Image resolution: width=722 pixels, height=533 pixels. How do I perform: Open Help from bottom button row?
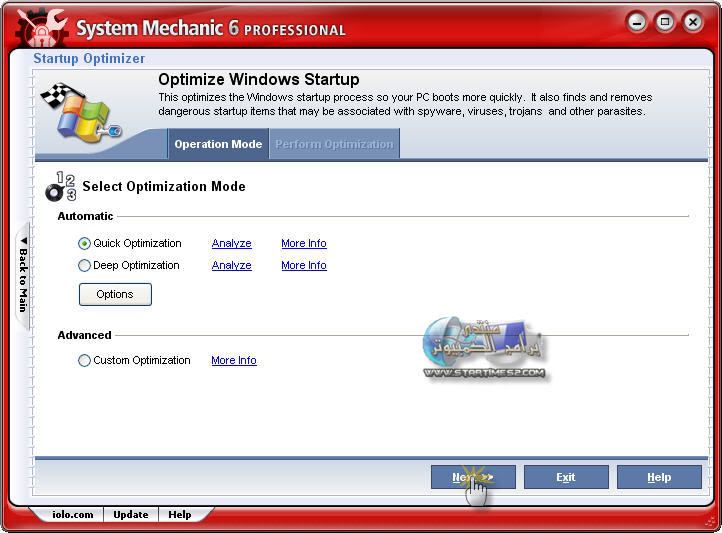(x=659, y=477)
